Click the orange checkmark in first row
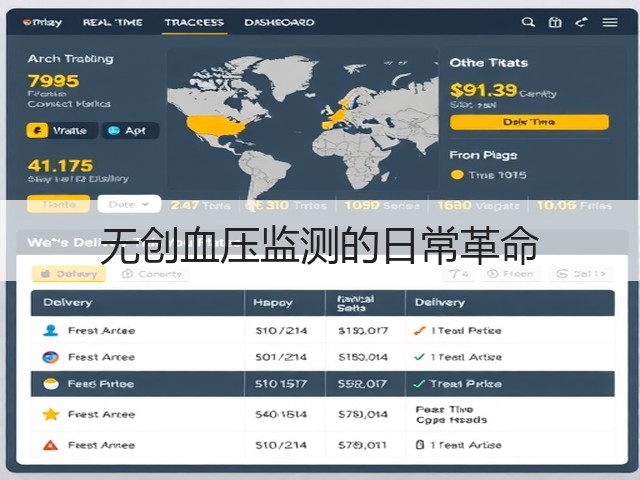This screenshot has width=640, height=480. pyautogui.click(x=420, y=331)
